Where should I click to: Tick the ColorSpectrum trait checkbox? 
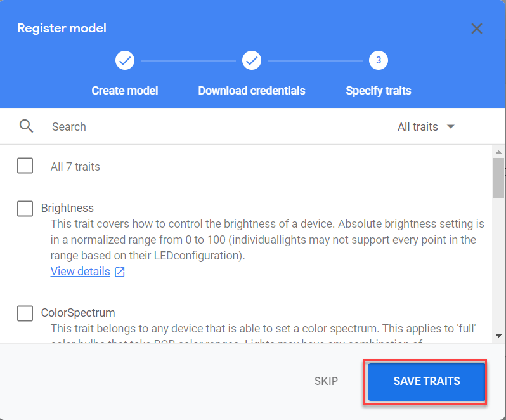(x=25, y=313)
